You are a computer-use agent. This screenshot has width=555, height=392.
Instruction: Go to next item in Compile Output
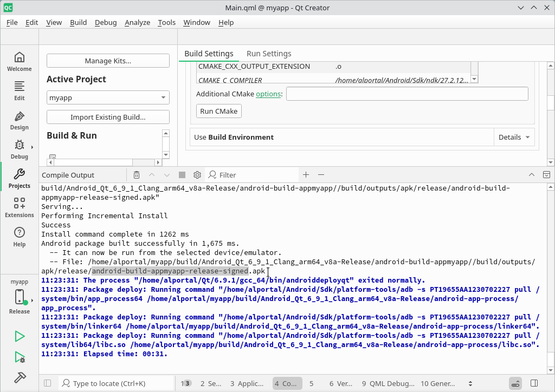167,175
